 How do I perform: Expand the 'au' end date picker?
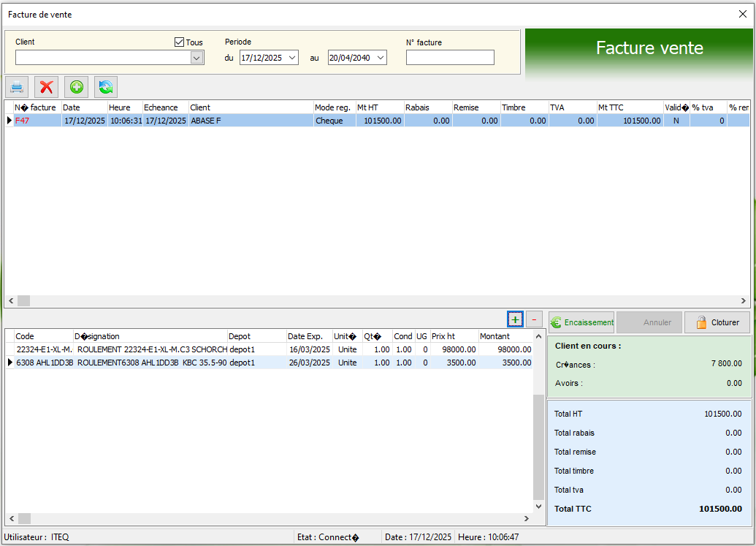(x=381, y=58)
